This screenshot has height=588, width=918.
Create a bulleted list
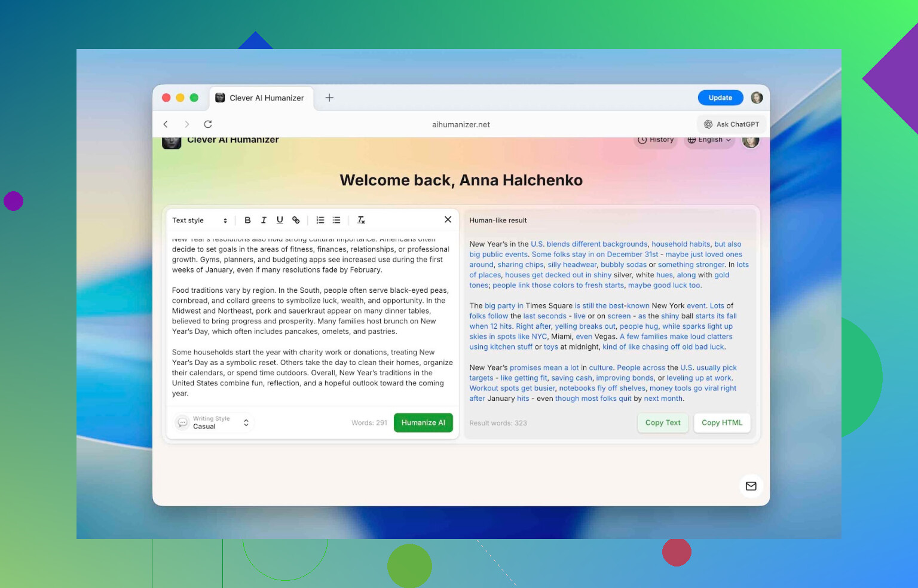click(336, 220)
